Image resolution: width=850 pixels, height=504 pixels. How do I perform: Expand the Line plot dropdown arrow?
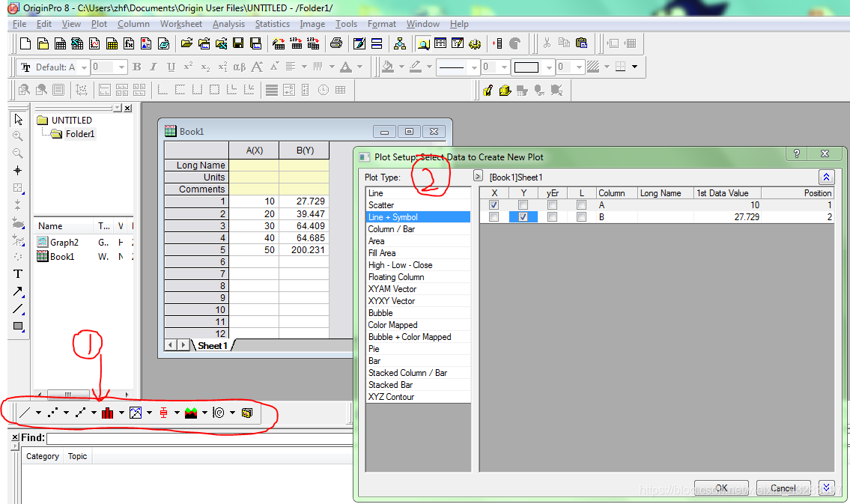38,413
